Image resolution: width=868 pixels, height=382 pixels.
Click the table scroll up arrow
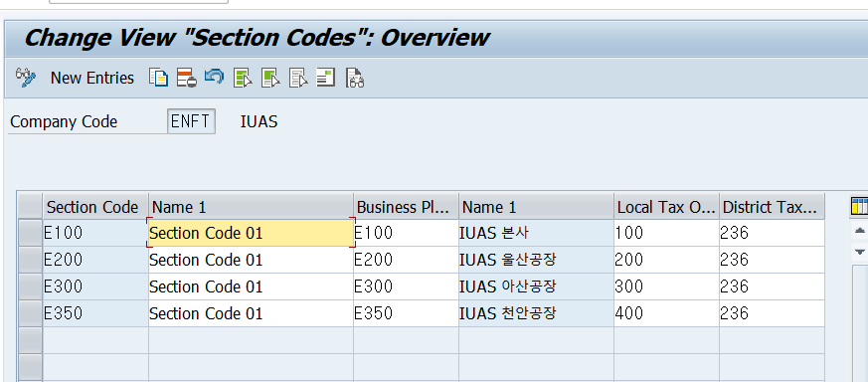(x=860, y=231)
